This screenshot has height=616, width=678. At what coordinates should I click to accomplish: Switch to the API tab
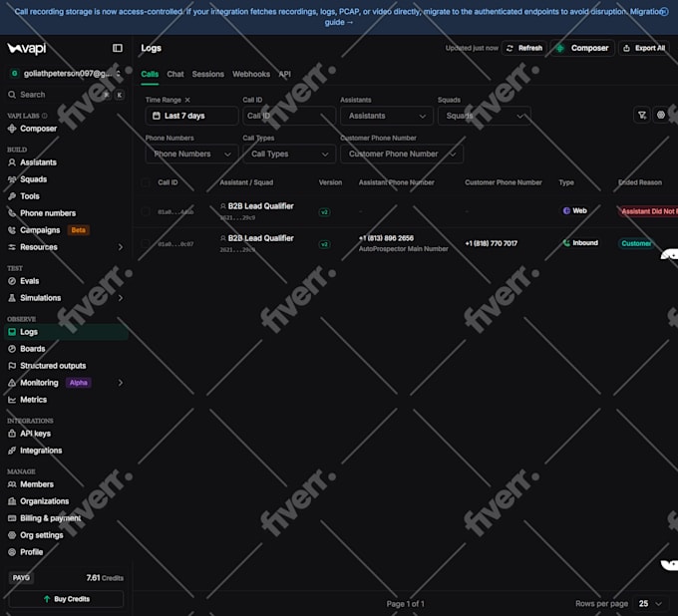(x=284, y=75)
